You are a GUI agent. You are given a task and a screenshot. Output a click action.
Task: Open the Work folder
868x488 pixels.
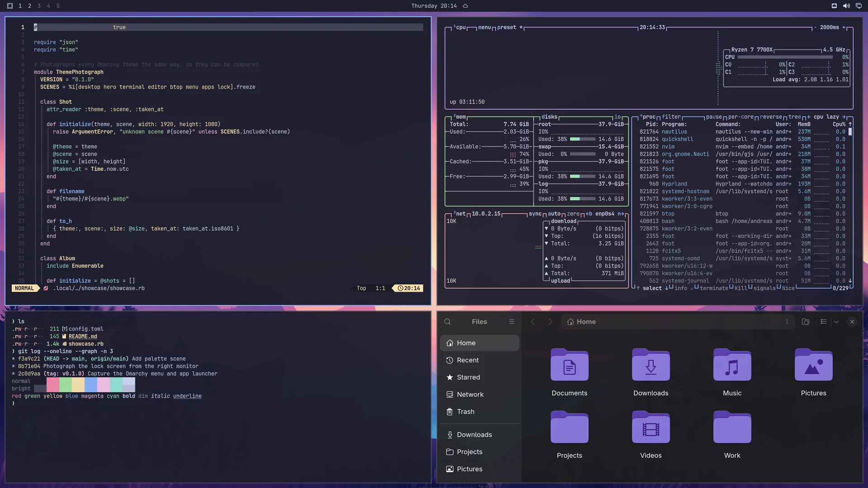click(732, 435)
